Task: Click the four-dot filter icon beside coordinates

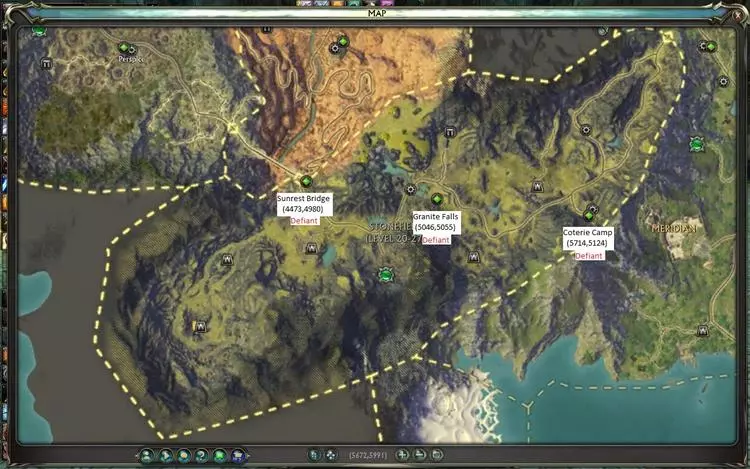Action: coord(331,455)
